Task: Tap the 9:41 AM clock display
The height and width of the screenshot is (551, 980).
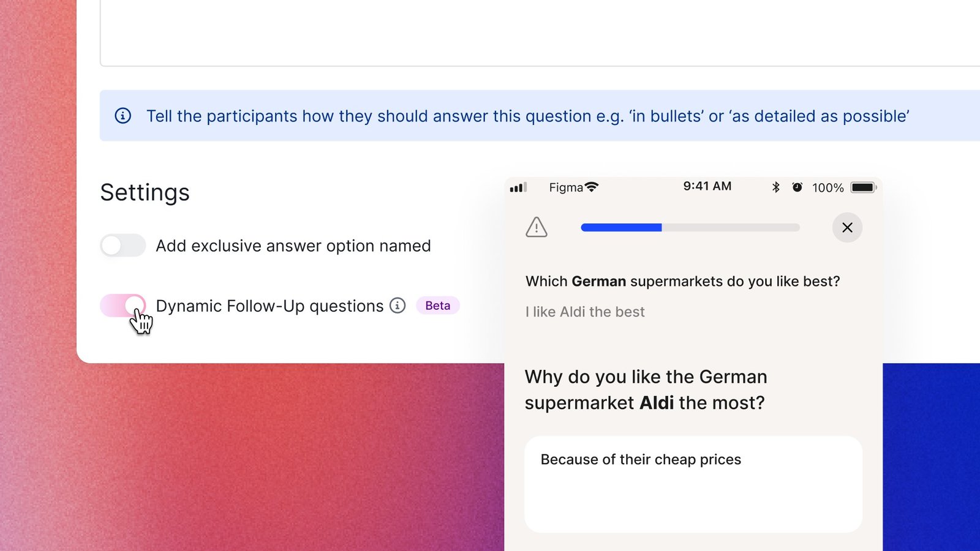Action: click(707, 187)
